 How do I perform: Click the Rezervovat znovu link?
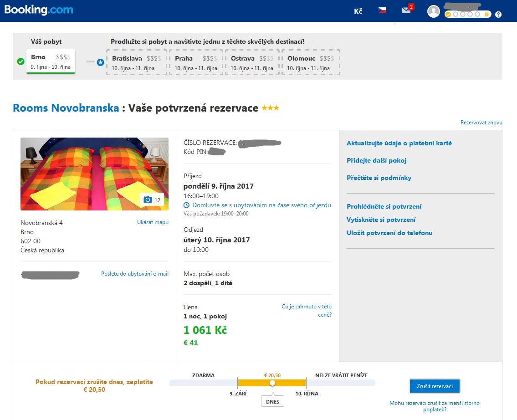(x=481, y=123)
